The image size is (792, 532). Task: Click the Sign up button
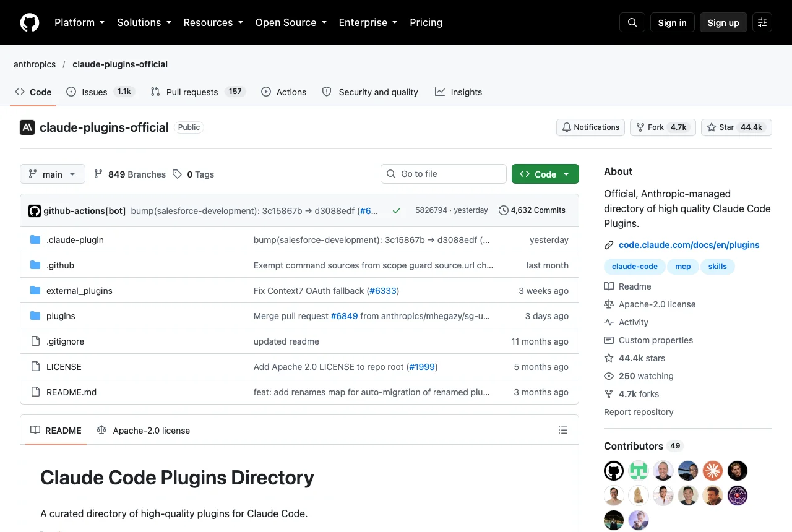point(723,22)
